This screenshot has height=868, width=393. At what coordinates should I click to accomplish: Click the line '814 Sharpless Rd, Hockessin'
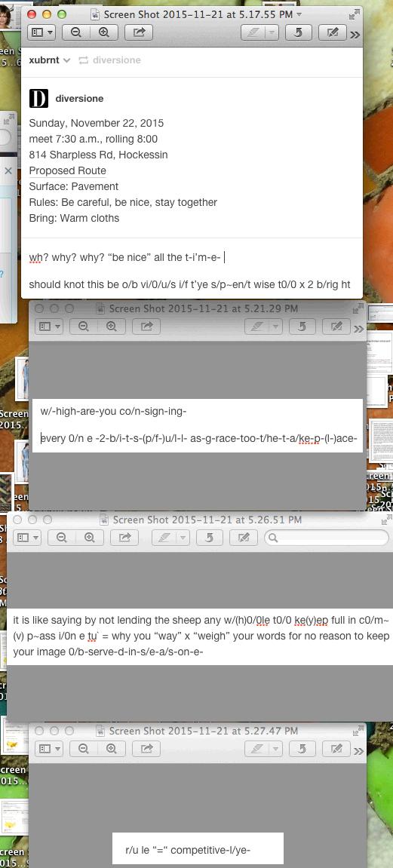point(99,155)
